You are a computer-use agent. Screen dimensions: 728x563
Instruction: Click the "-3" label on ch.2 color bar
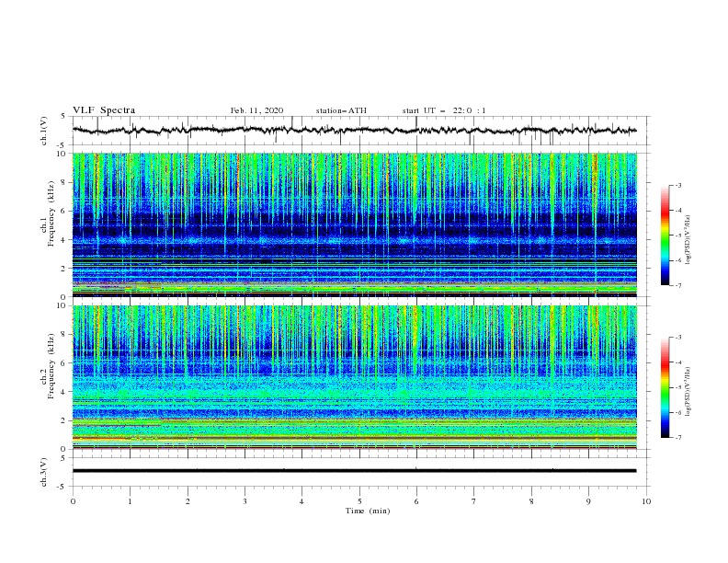pyautogui.click(x=678, y=338)
